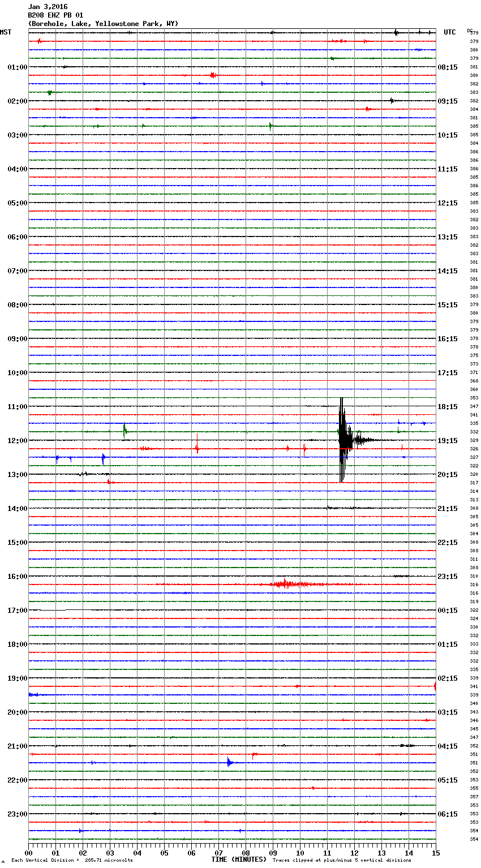Click the "MST" timezone label
This screenshot has width=481, height=868.
pos(6,32)
